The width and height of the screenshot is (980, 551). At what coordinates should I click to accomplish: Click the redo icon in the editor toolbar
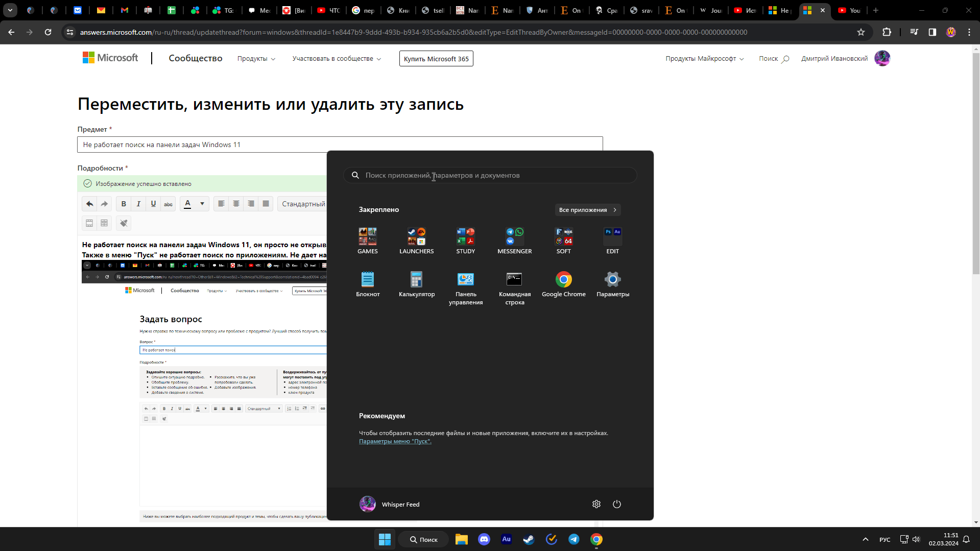coord(104,204)
